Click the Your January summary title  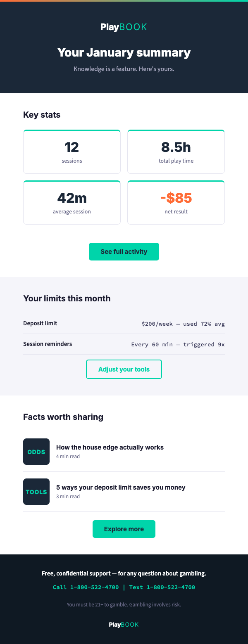coord(124,52)
